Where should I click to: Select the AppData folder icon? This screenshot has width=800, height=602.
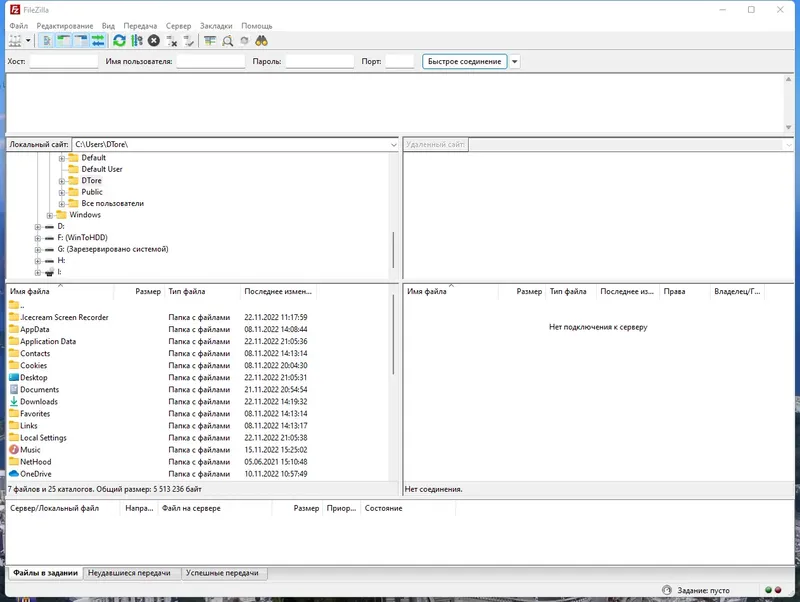pos(14,329)
